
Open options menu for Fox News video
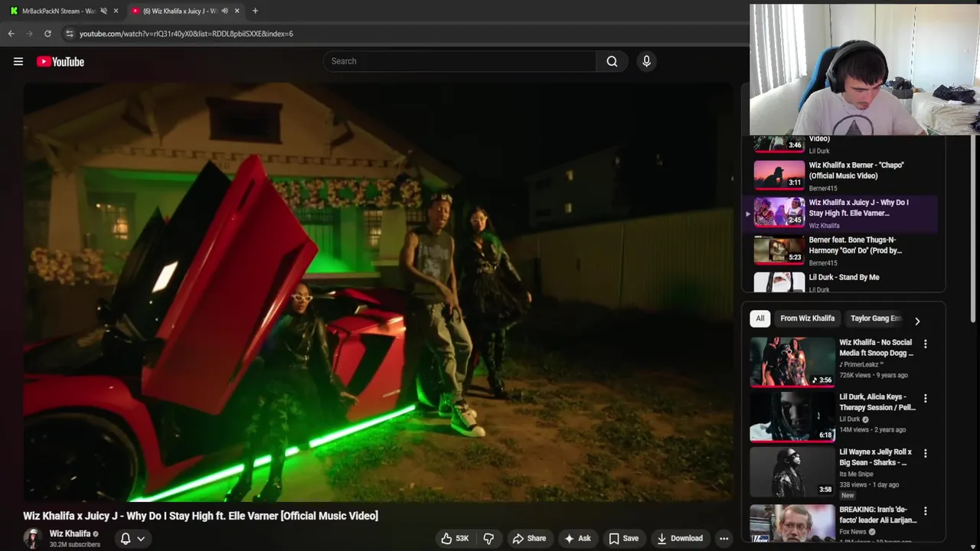coord(925,511)
